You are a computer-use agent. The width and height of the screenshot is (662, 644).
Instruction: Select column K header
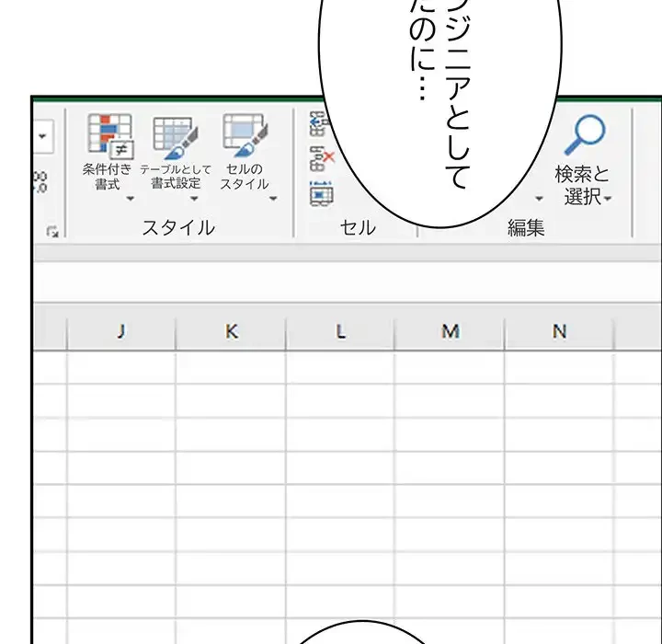[x=231, y=332]
